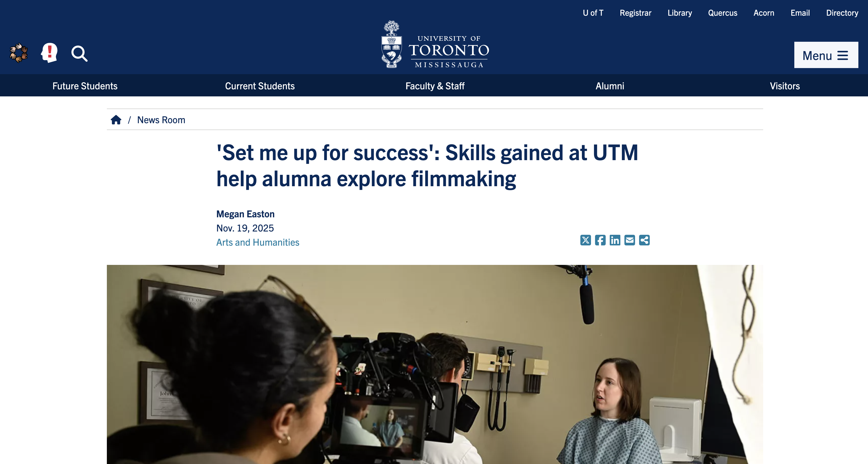Select the Visitors navigation item
The height and width of the screenshot is (464, 868).
pos(785,86)
